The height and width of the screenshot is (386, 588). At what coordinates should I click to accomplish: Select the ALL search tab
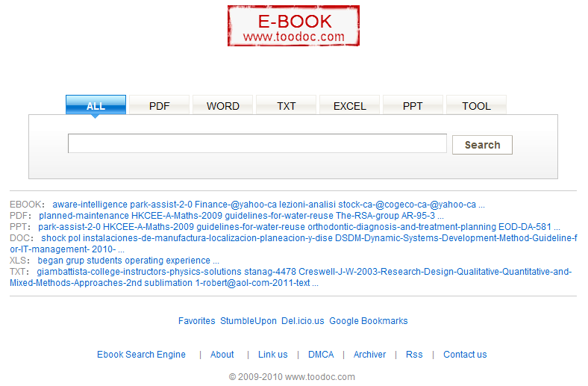click(96, 105)
